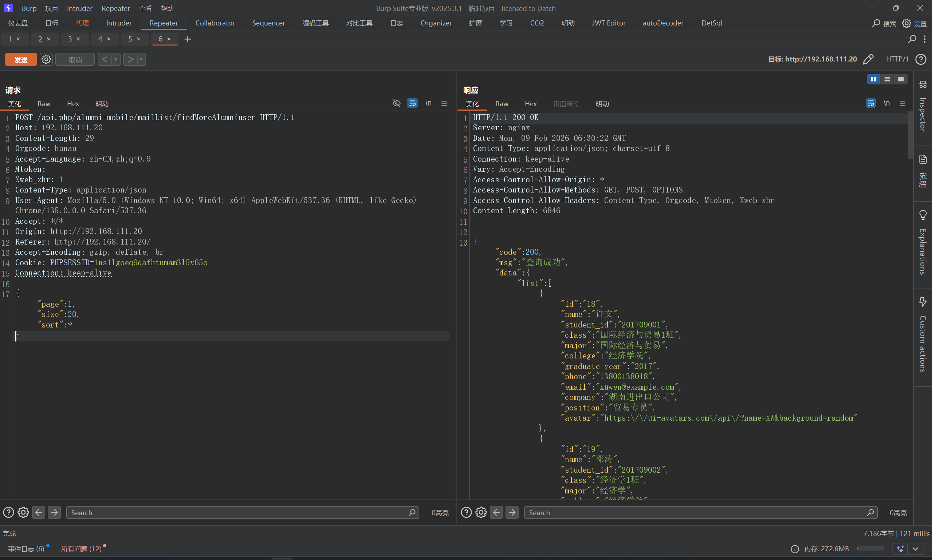Click the pencil icon to edit target
932x560 pixels.
tap(868, 59)
